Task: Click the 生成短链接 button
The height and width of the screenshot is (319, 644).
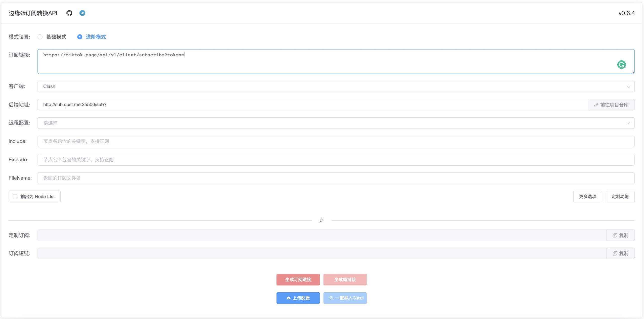Action: 345,280
